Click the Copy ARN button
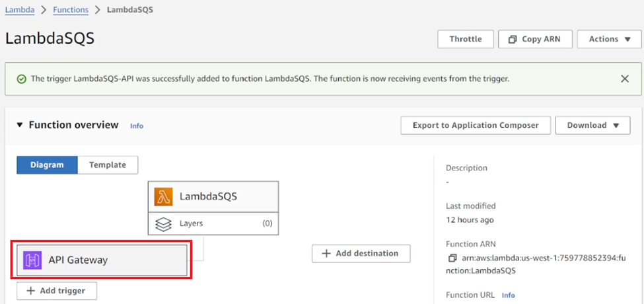This screenshot has height=304, width=644. click(x=535, y=40)
